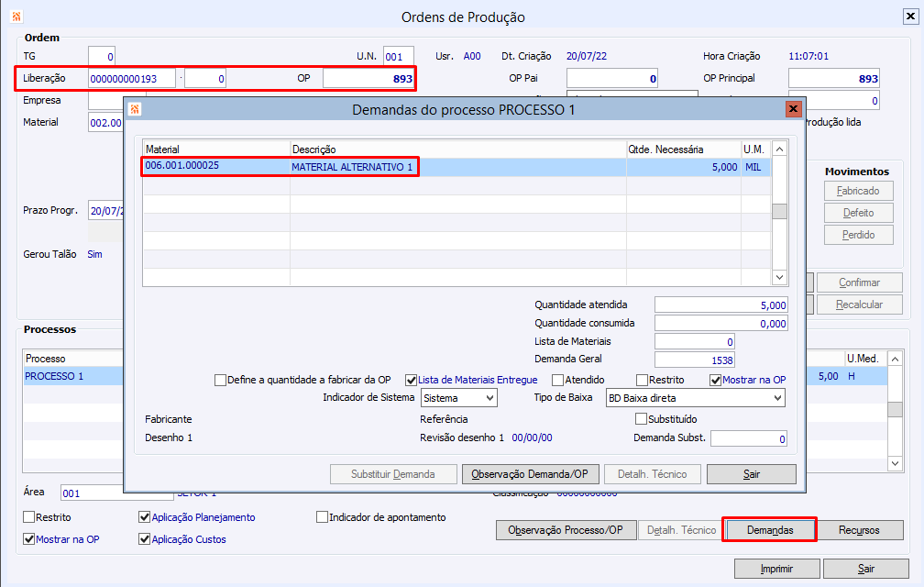Click the 'Demanda Geral' field showing 1538

[694, 360]
